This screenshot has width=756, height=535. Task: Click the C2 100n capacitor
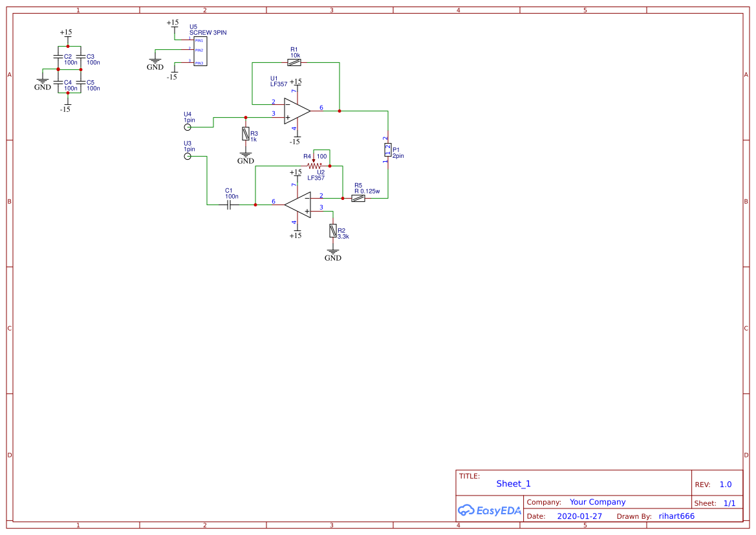click(x=58, y=58)
